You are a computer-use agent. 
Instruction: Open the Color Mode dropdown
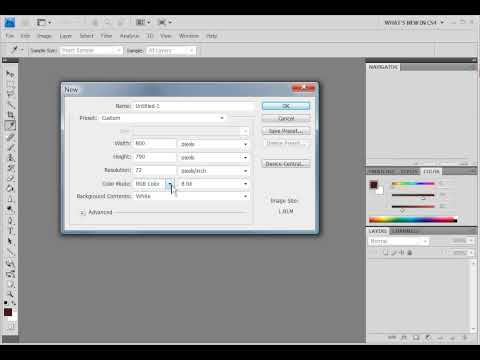tap(154, 184)
